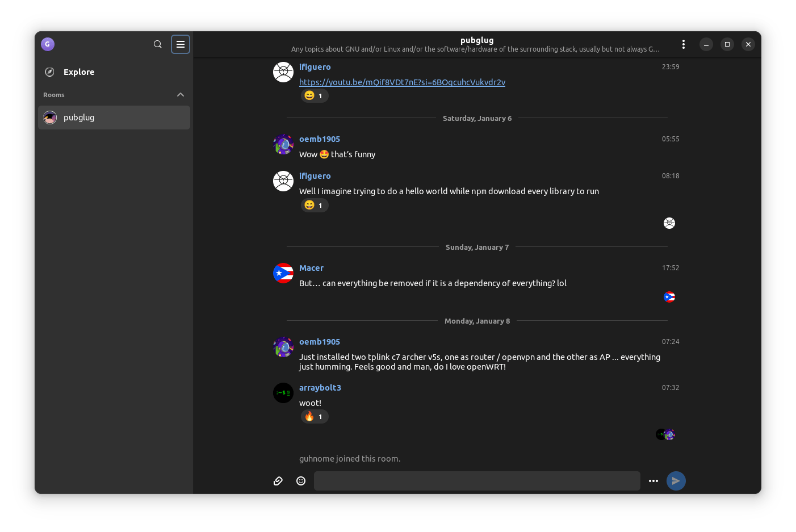Click the search icon in sidebar
The height and width of the screenshot is (532, 796).
pos(158,44)
